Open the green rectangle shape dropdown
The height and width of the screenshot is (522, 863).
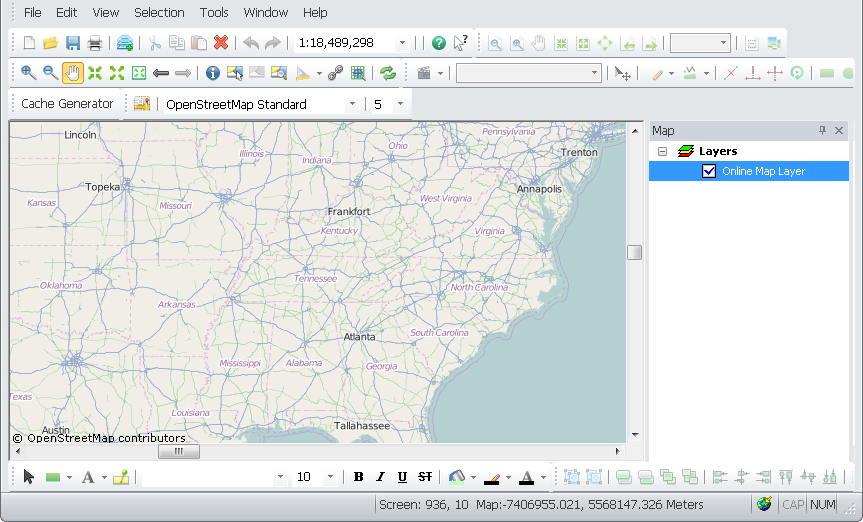pos(69,477)
